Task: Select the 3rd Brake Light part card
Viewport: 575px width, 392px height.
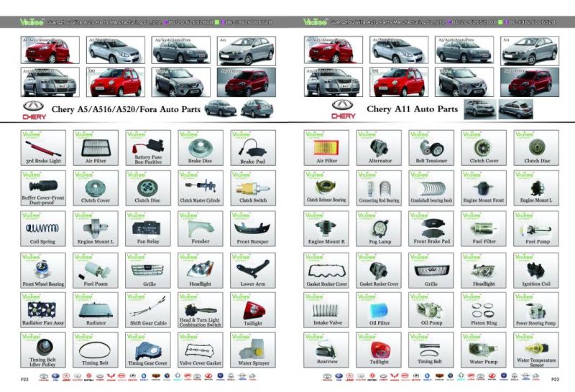Action: (43, 148)
